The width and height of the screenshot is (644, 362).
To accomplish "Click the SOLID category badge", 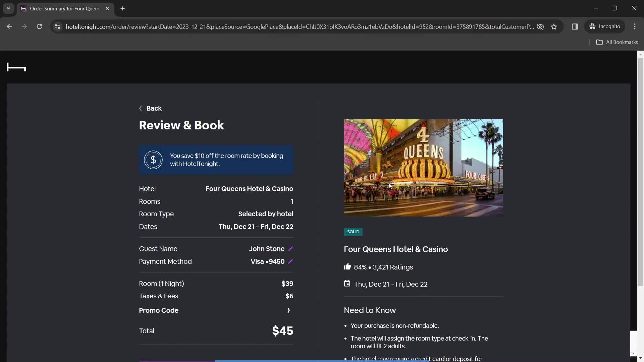I will tap(353, 232).
